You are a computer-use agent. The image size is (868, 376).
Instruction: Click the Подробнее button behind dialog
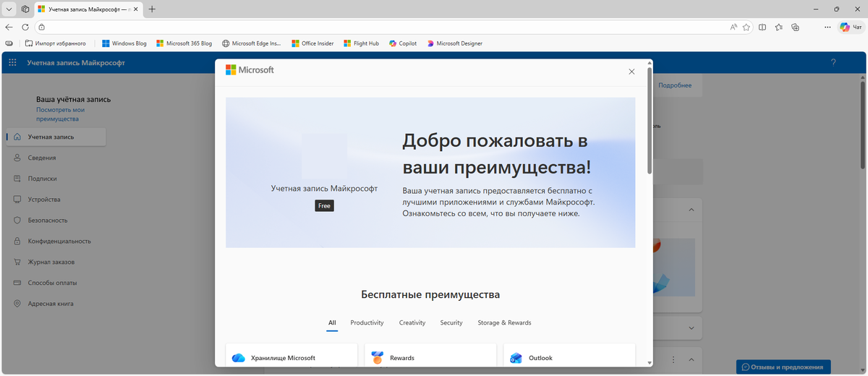click(x=675, y=85)
